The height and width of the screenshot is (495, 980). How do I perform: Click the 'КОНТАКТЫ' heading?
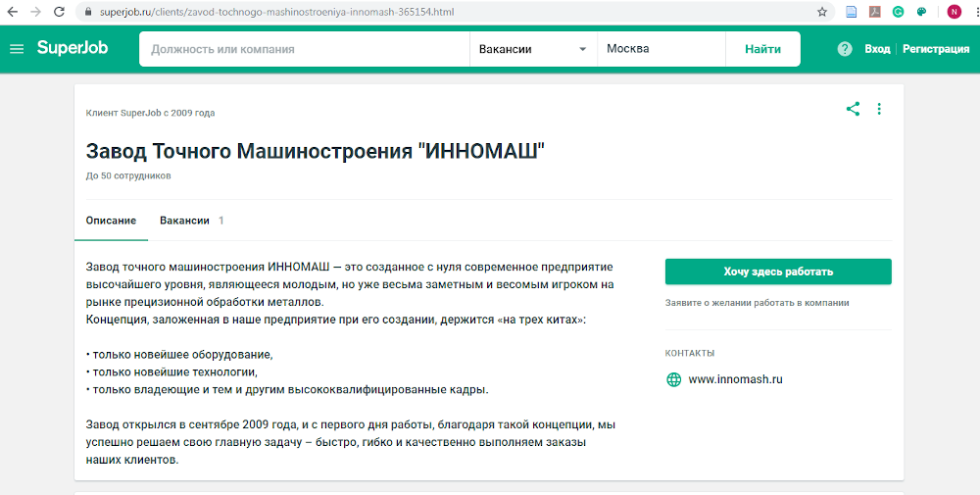[x=689, y=353]
